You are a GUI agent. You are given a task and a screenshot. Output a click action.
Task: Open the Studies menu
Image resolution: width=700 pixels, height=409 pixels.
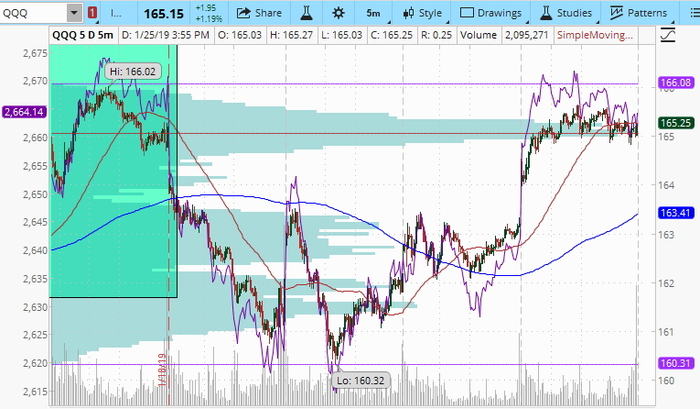coord(566,13)
